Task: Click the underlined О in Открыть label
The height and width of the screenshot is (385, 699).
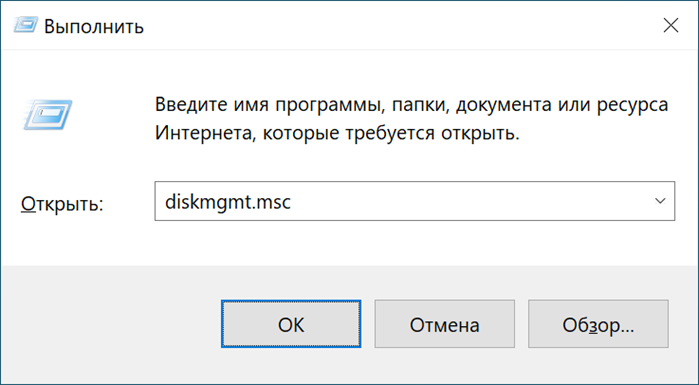Action: (x=28, y=204)
